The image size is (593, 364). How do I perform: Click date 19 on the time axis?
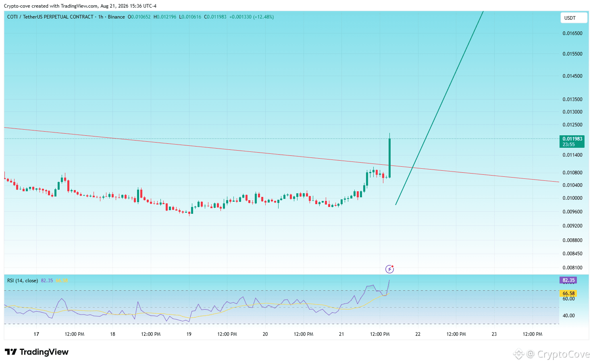tap(189, 334)
